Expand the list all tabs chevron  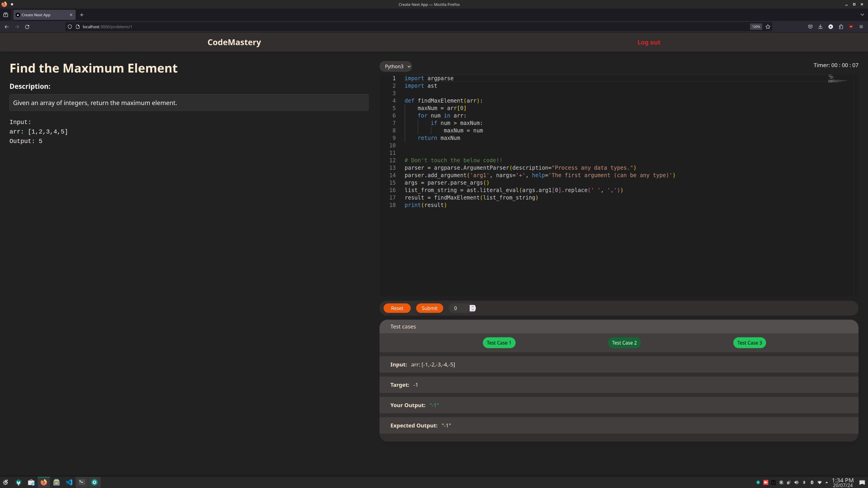pos(862,15)
